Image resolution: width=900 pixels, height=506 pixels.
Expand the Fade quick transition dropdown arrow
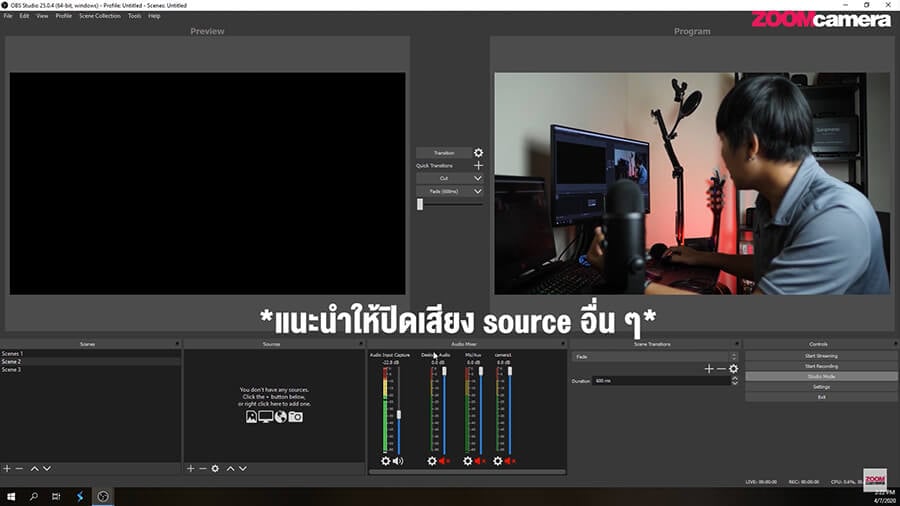pos(478,192)
